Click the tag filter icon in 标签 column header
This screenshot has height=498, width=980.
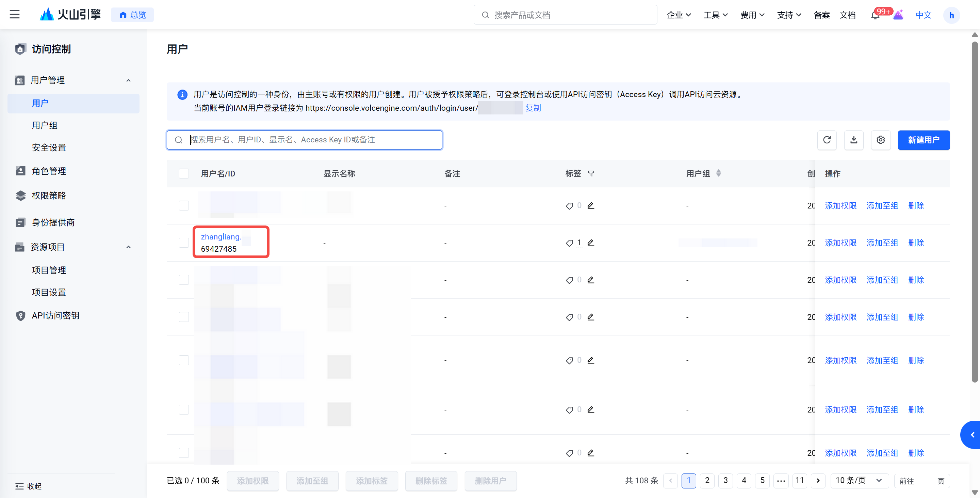(590, 174)
